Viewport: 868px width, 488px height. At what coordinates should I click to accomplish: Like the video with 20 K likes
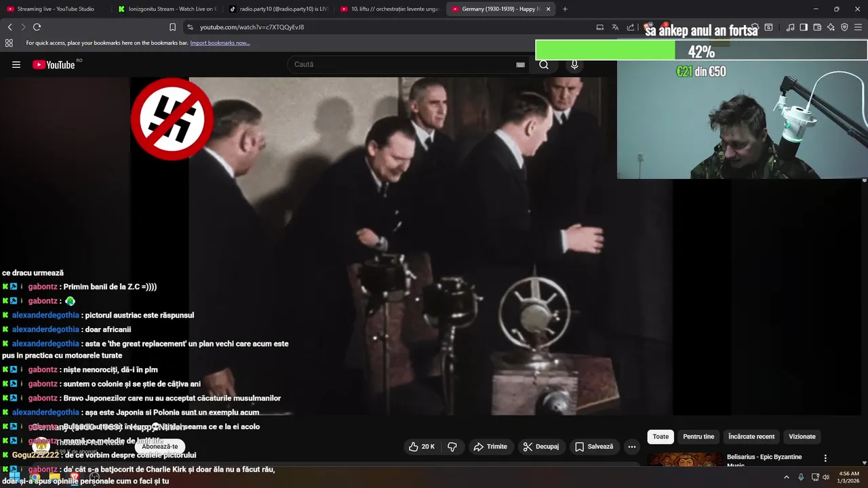421,447
